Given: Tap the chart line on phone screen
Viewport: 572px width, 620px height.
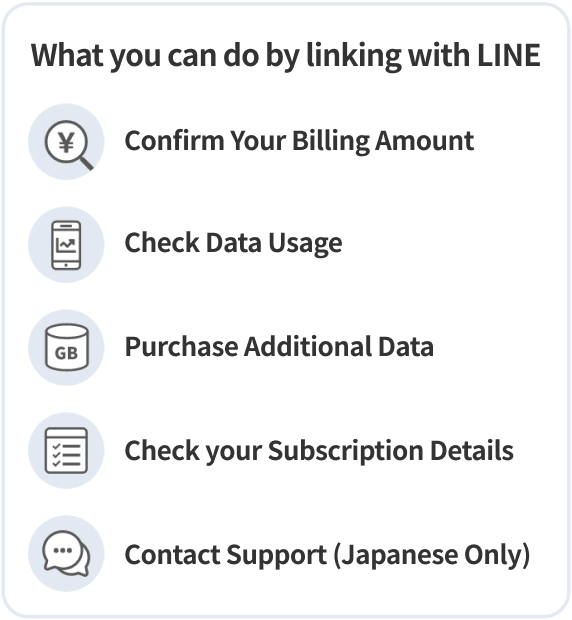Looking at the screenshot, I should click(66, 246).
